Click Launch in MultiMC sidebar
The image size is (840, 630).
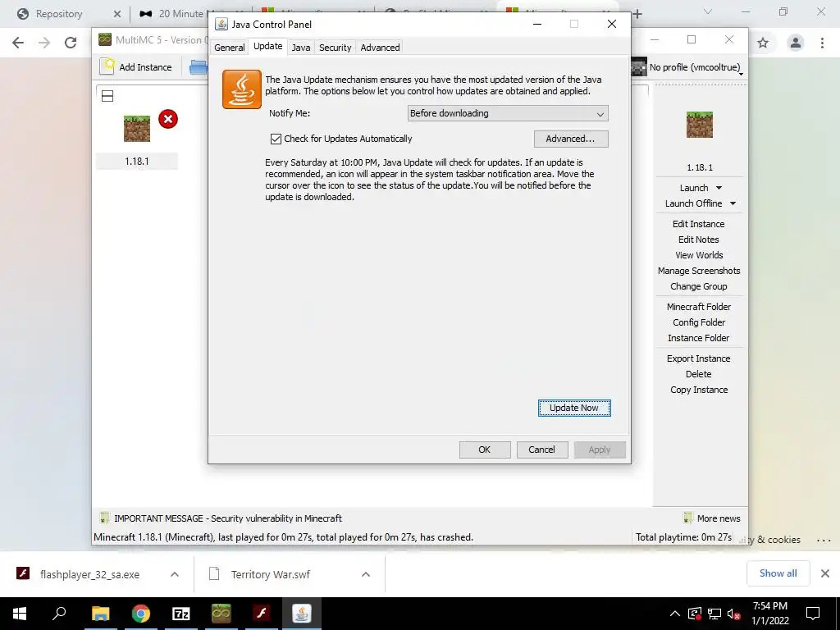tap(694, 188)
